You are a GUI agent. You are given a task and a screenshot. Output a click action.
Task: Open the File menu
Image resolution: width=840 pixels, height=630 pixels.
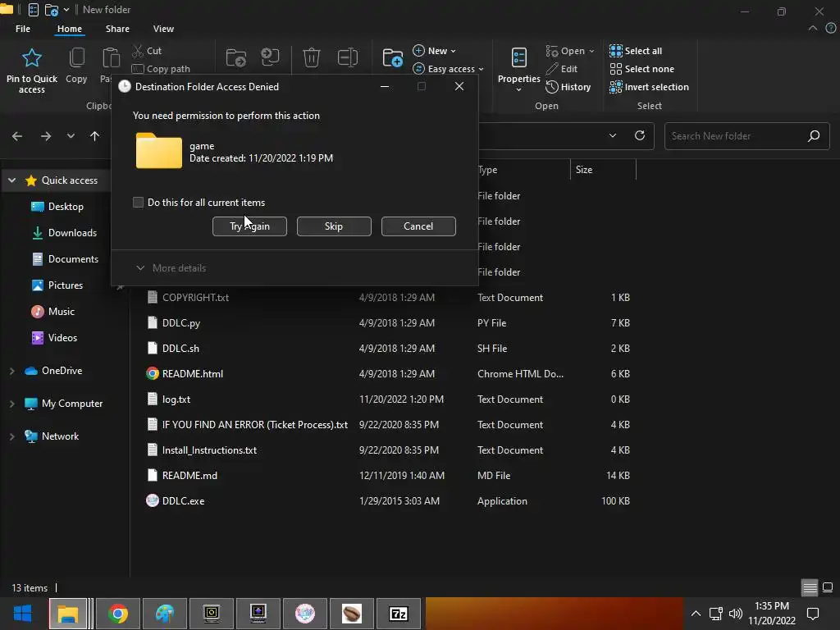[23, 29]
